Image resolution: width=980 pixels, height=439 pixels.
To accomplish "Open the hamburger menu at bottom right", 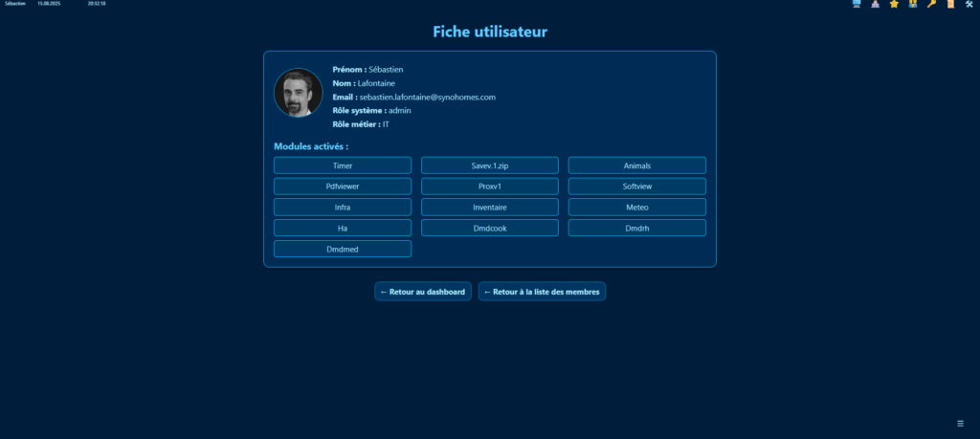I will pyautogui.click(x=960, y=423).
